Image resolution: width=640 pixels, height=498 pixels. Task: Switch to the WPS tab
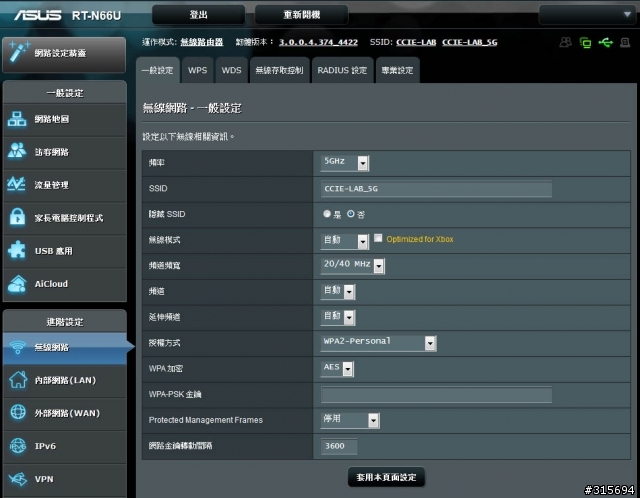(x=198, y=71)
